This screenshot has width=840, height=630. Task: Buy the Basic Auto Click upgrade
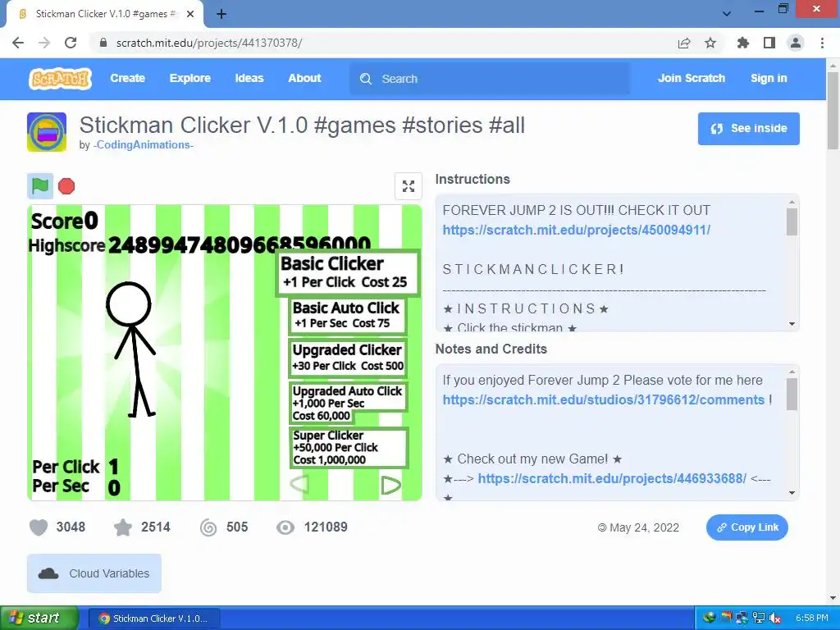(x=348, y=316)
